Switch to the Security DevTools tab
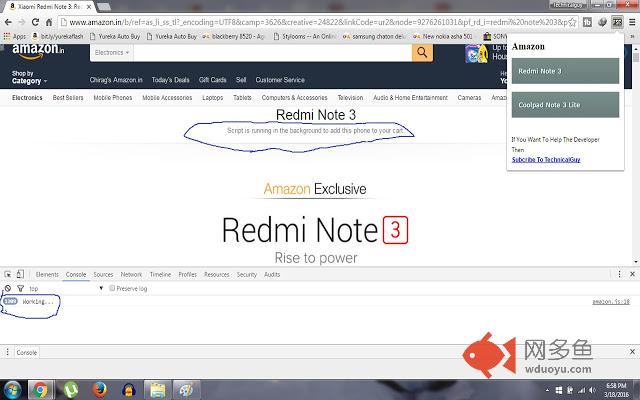640x400 pixels. [x=247, y=274]
